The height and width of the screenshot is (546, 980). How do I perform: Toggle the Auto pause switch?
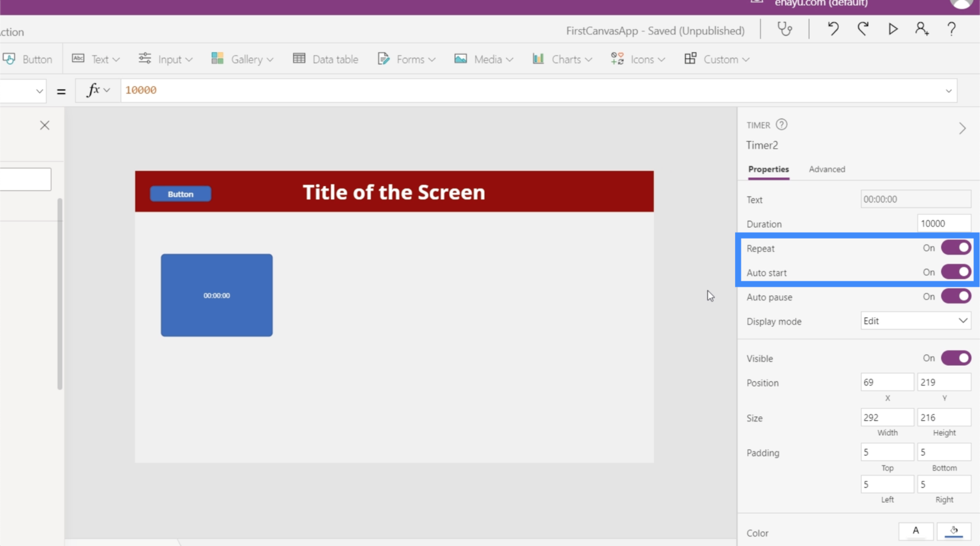(956, 296)
